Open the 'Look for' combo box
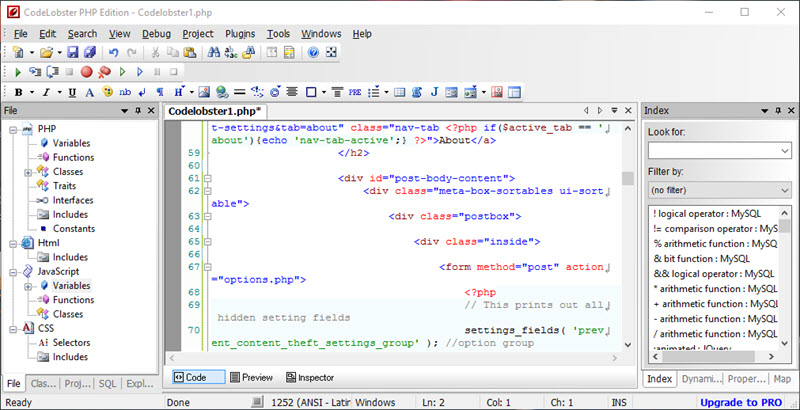The height and width of the screenshot is (410, 800). tap(785, 150)
